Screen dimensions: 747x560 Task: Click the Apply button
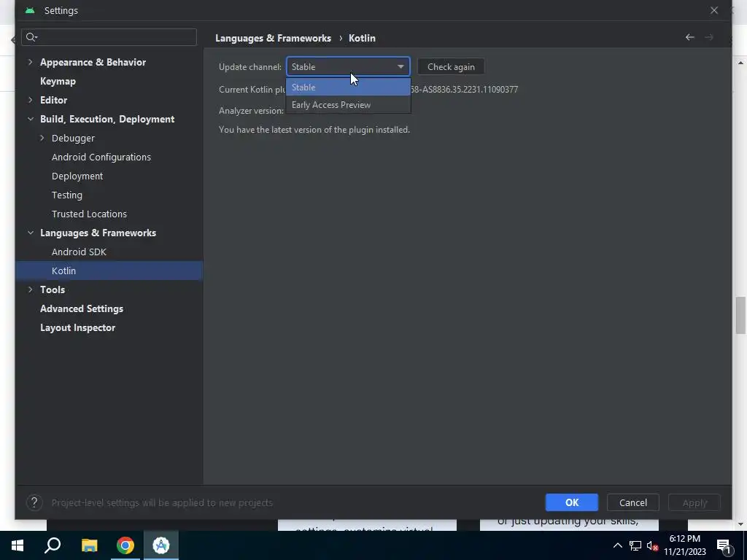[x=694, y=502]
